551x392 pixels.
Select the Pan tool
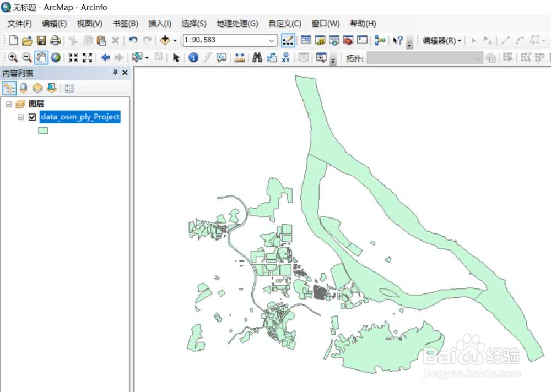pos(41,57)
